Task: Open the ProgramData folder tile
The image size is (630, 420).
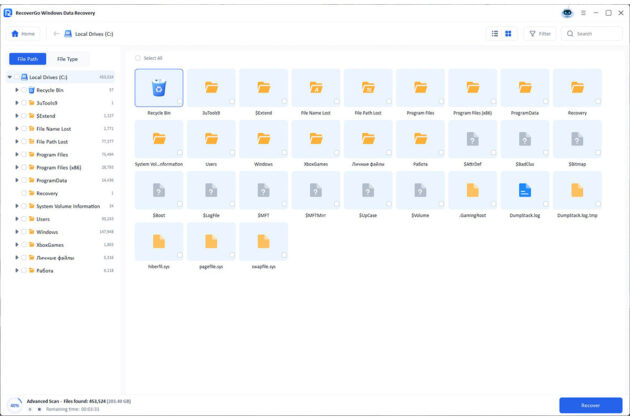Action: (x=525, y=88)
